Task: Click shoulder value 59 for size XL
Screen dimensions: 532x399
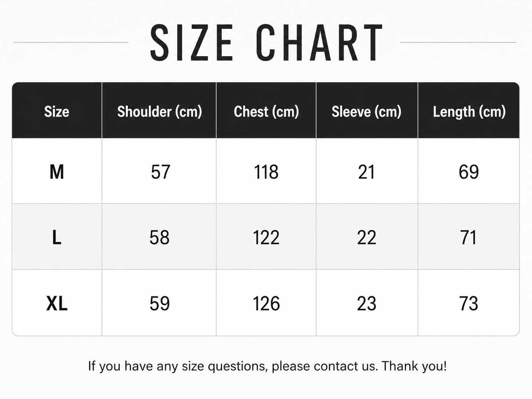Action: 159,303
